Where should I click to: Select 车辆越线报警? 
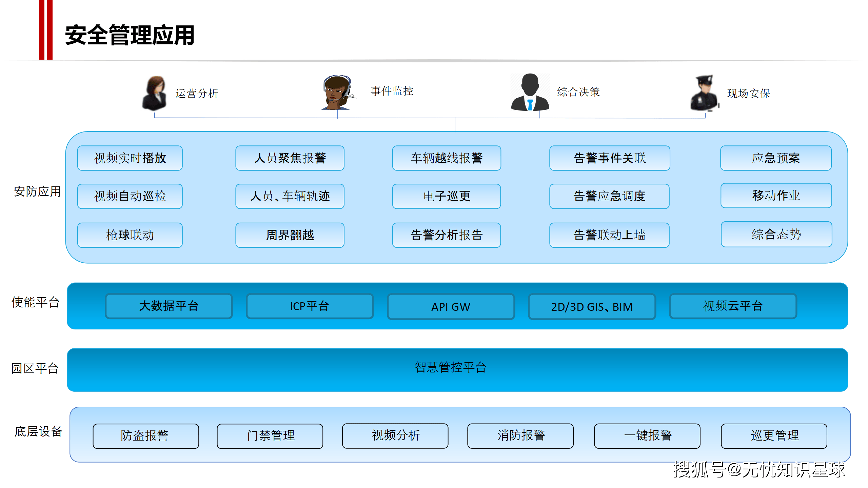[446, 158]
